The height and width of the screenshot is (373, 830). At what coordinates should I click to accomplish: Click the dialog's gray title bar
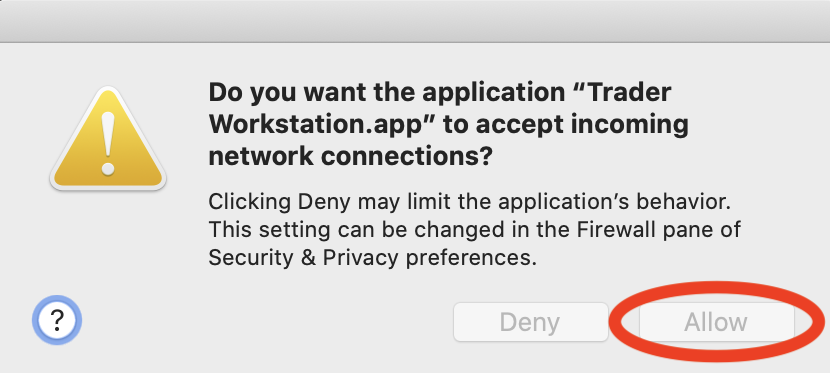[415, 21]
